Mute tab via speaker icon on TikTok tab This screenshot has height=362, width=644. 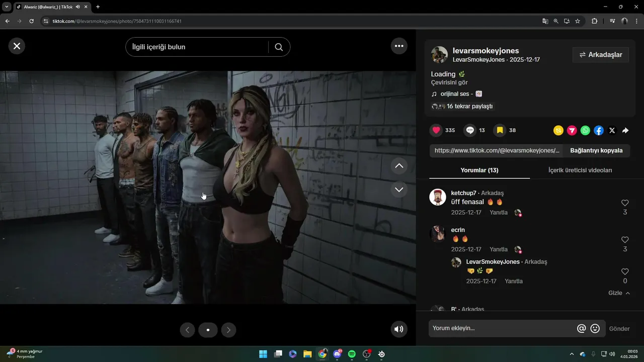(x=78, y=7)
